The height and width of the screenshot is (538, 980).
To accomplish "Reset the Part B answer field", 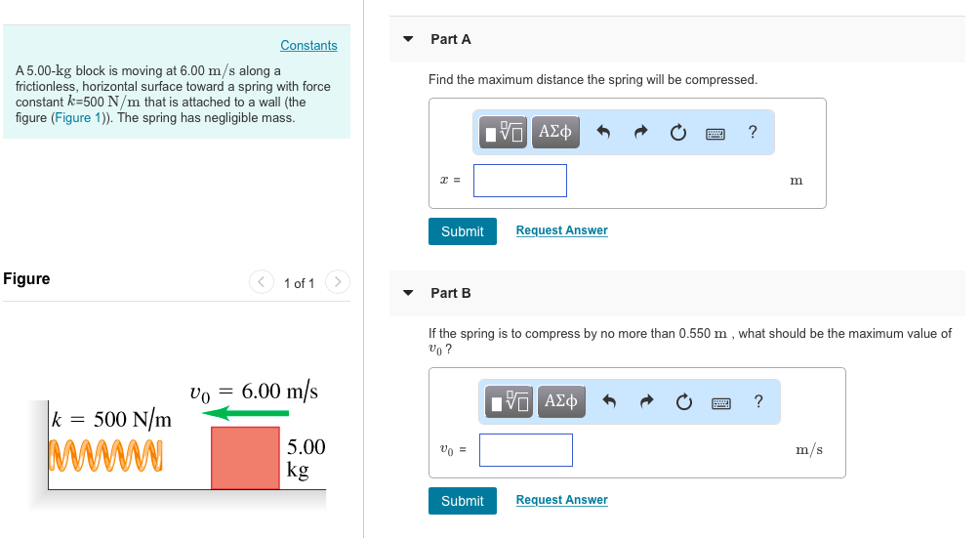I will click(x=684, y=402).
